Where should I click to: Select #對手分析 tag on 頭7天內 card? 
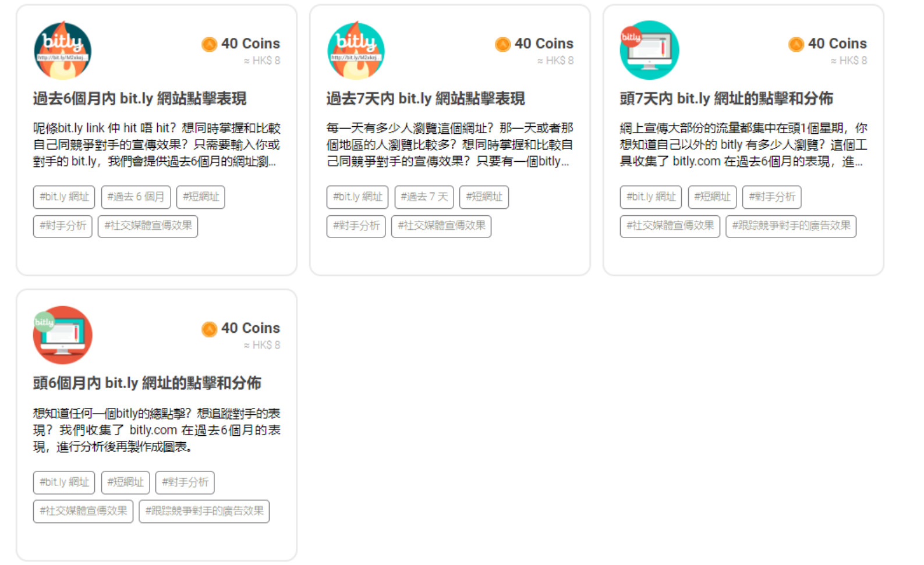[x=772, y=197]
